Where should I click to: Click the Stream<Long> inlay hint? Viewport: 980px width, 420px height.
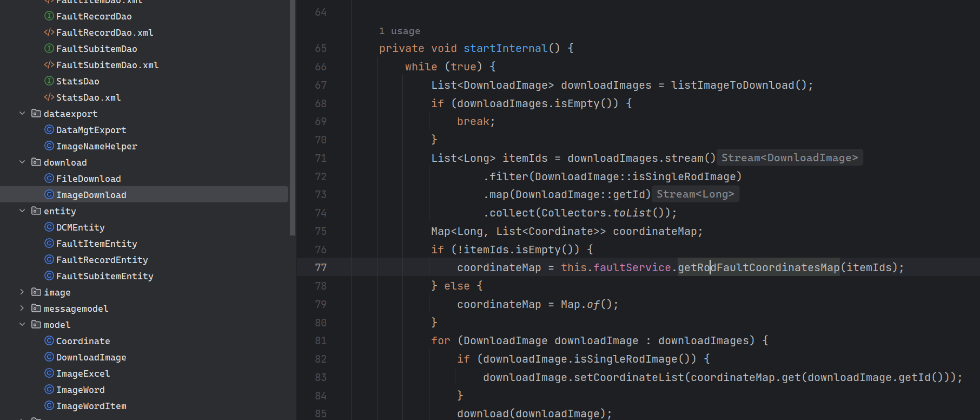[x=696, y=194]
